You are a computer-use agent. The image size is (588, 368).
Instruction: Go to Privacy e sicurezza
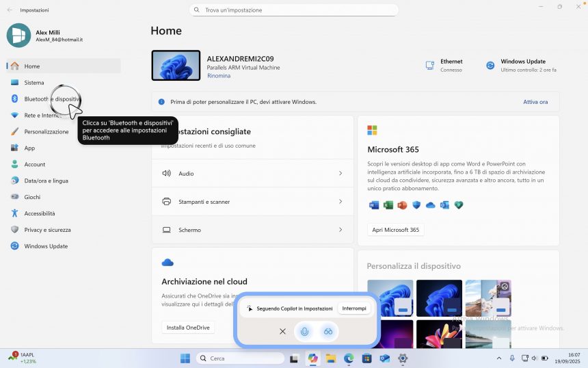pos(47,230)
